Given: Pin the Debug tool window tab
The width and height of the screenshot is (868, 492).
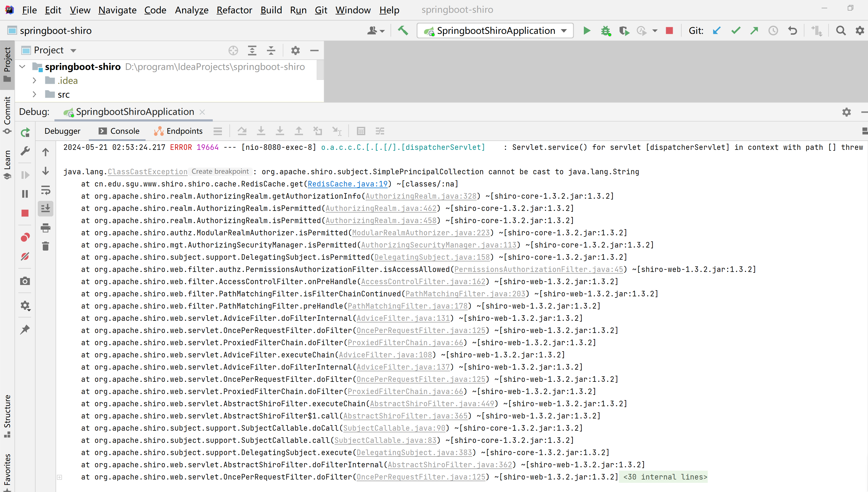Looking at the screenshot, I should 25,329.
